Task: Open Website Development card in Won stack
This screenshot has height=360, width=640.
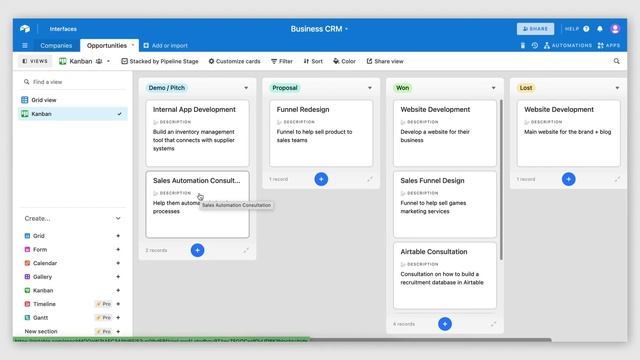Action: 444,133
